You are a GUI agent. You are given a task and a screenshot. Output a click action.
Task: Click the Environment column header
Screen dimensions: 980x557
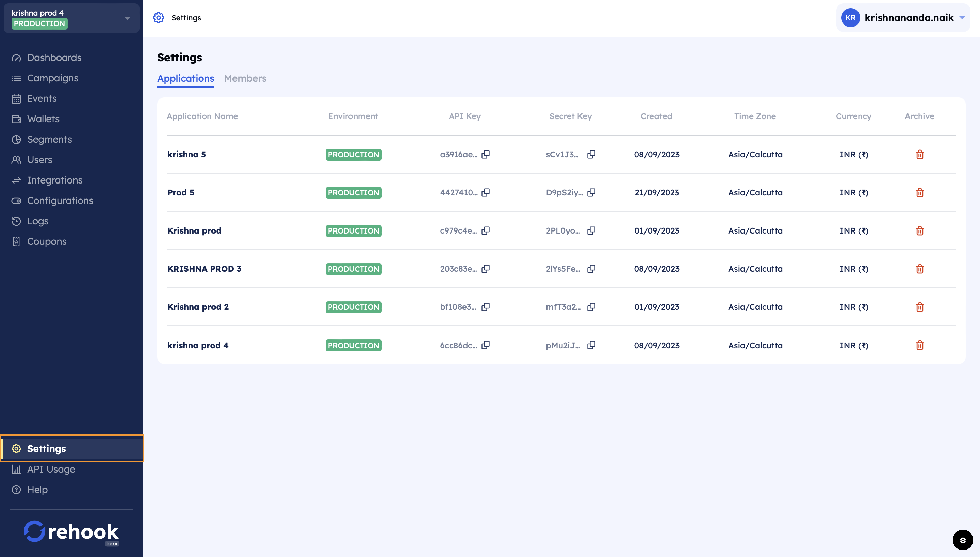point(353,116)
